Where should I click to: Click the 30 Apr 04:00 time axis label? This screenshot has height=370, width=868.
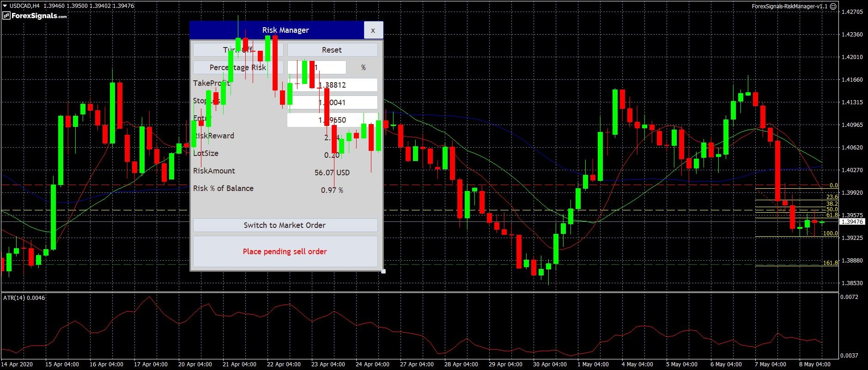550,364
